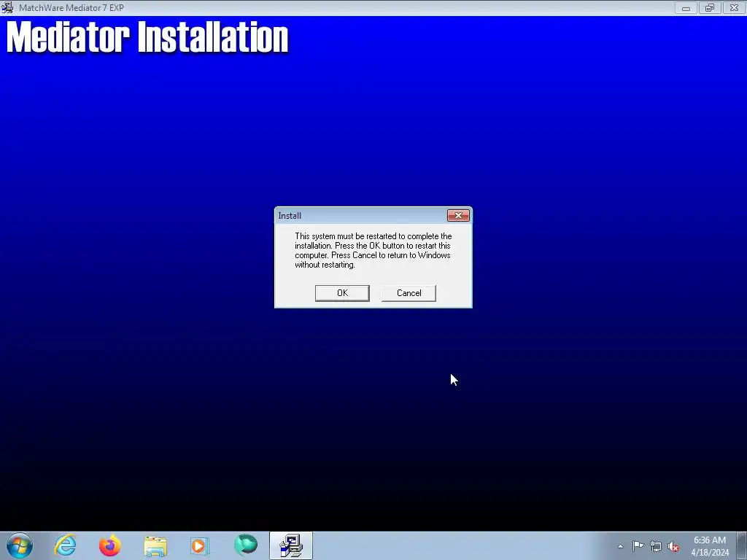Open network status tray icon
This screenshot has width=747, height=560.
click(x=656, y=546)
